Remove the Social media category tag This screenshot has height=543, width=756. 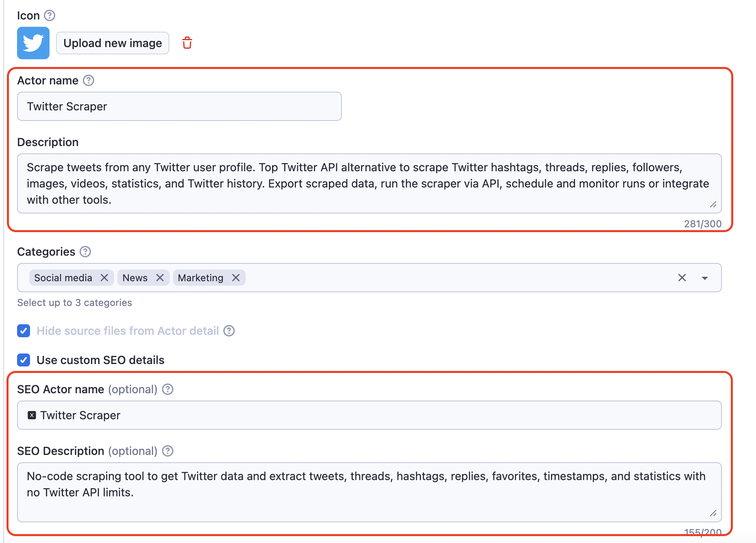coord(104,278)
